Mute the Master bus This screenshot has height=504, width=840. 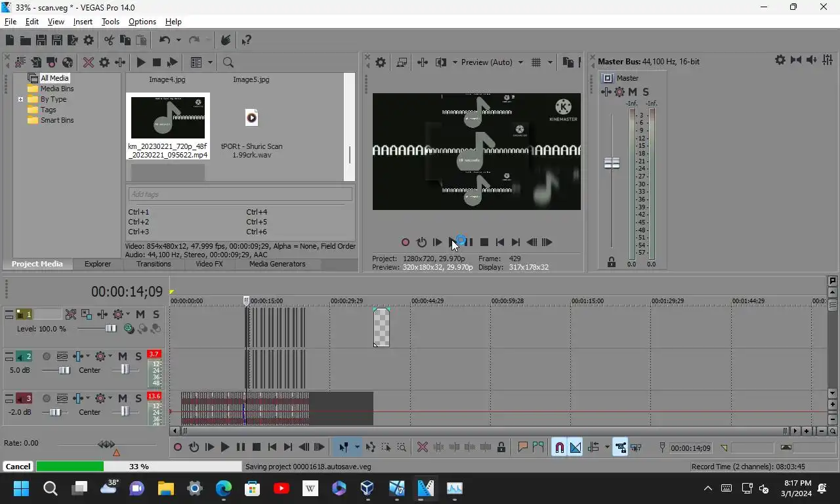(x=633, y=92)
